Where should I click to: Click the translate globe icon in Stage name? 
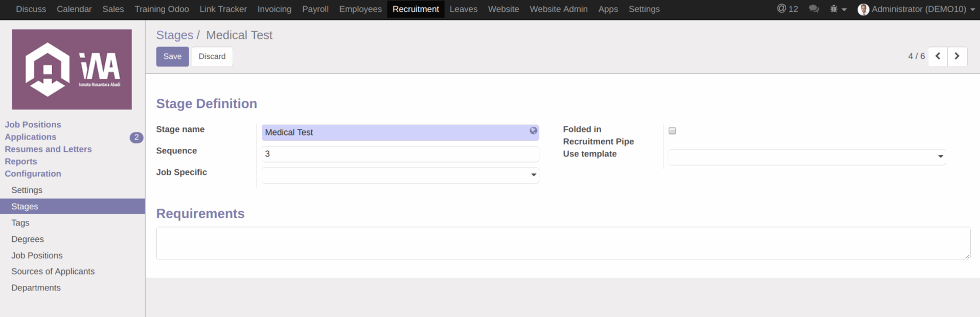click(x=533, y=131)
